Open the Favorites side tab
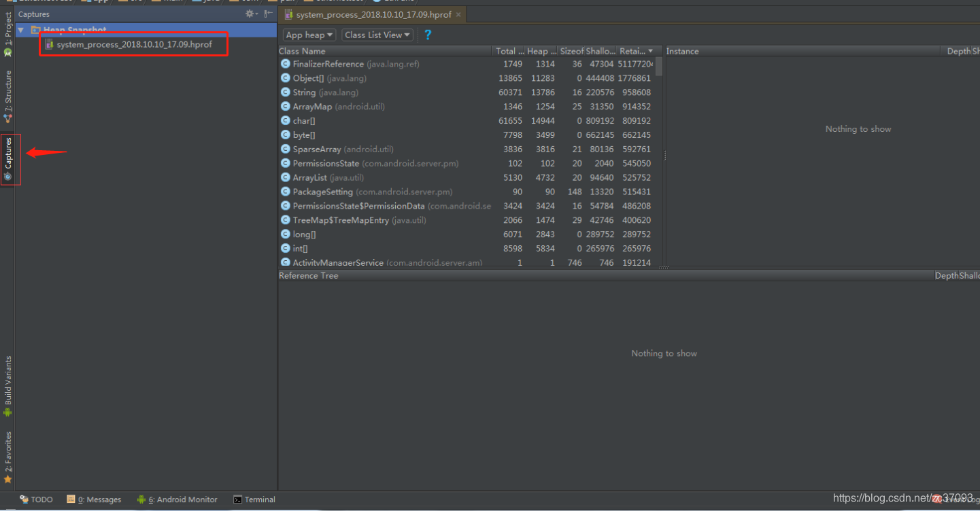Viewport: 980px width, 511px height. pyautogui.click(x=8, y=457)
